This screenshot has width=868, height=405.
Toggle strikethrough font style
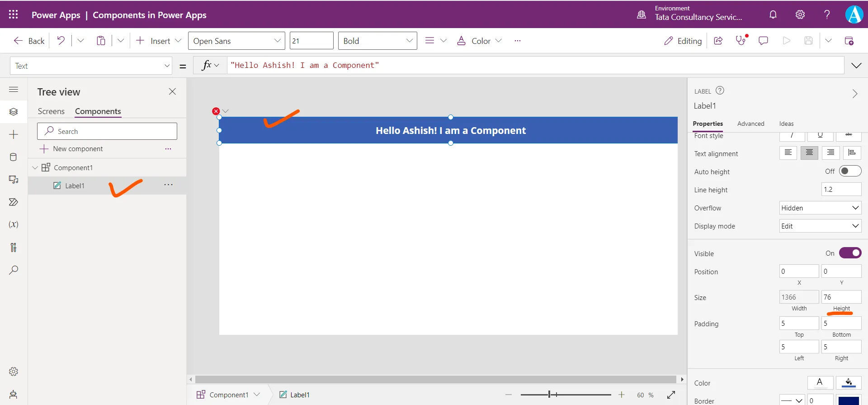tap(849, 136)
